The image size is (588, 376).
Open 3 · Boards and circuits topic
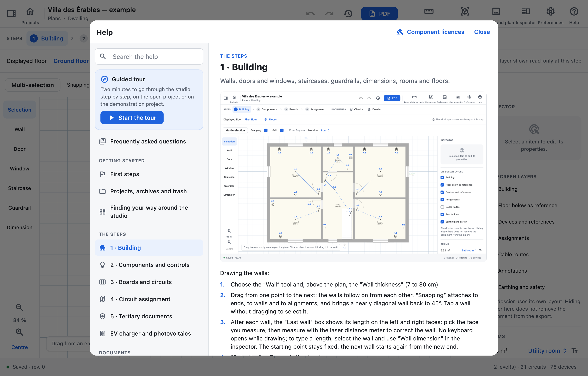coord(149,282)
